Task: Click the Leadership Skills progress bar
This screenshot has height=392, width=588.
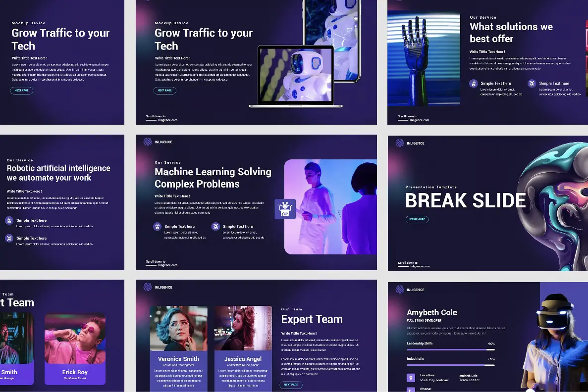Action: [450, 349]
